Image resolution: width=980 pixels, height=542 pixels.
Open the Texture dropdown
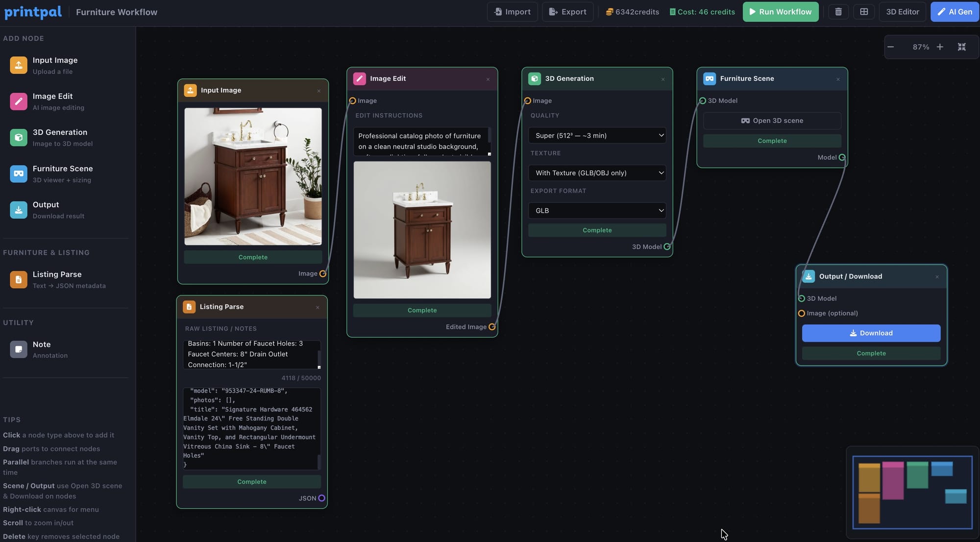click(x=597, y=173)
